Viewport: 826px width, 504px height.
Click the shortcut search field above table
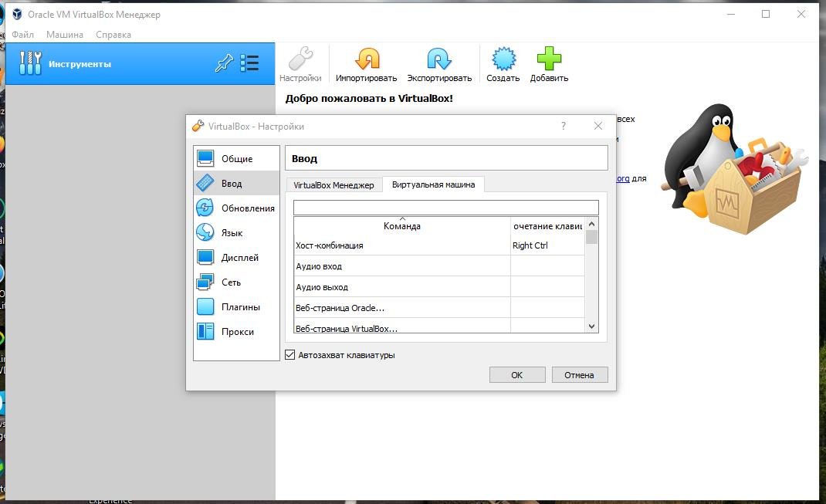coord(445,208)
